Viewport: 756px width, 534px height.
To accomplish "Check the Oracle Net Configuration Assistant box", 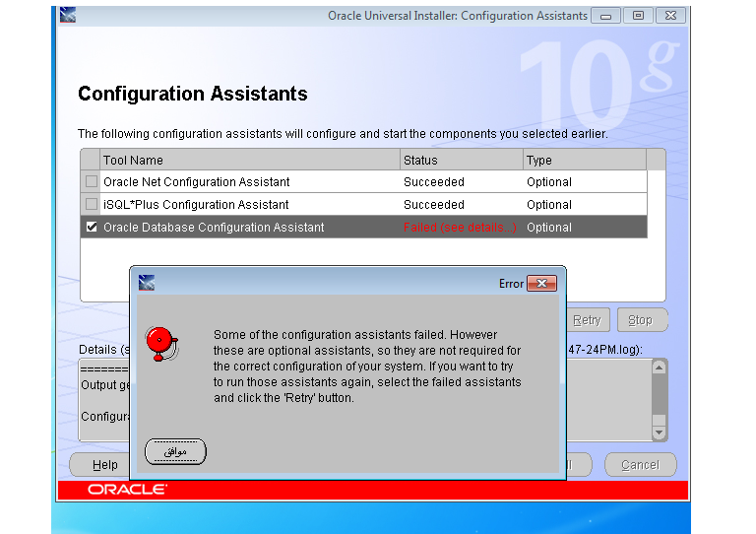I will (x=92, y=182).
